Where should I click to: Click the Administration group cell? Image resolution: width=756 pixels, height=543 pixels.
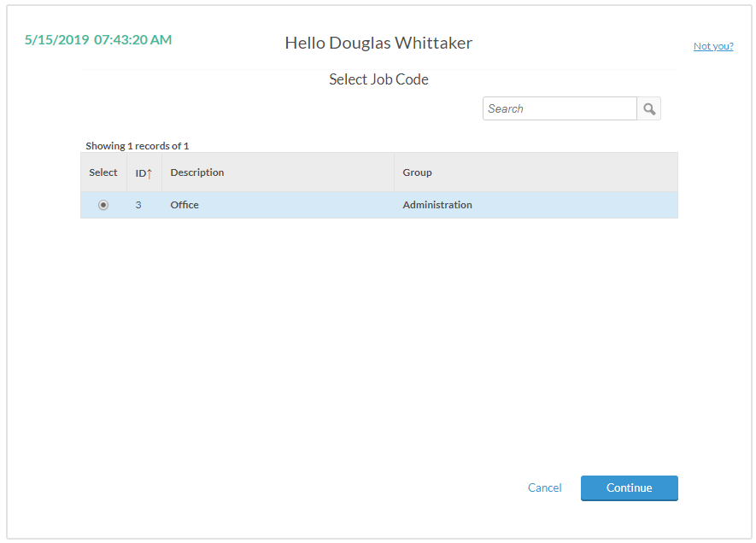pyautogui.click(x=437, y=205)
